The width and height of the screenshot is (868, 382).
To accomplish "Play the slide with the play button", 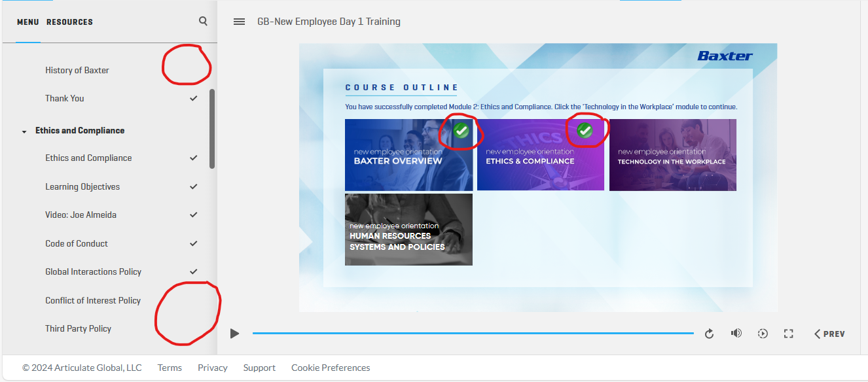I will tap(234, 334).
